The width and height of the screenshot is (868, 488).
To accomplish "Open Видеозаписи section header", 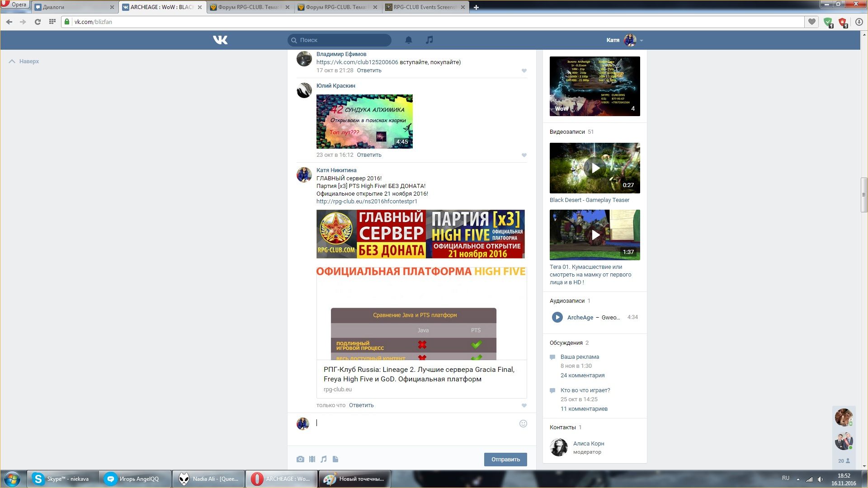I will click(x=567, y=132).
